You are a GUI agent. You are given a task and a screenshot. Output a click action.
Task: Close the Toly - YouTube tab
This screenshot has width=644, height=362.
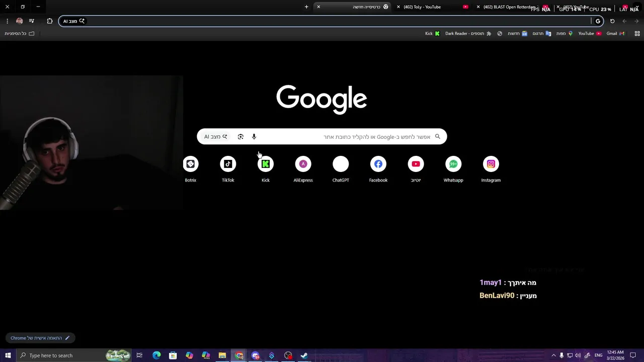(x=398, y=7)
